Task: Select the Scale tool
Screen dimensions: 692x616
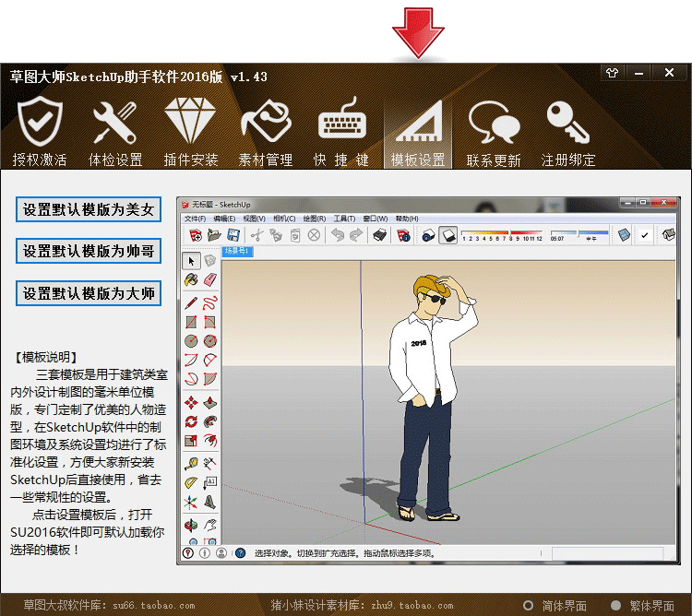Action: [191, 441]
